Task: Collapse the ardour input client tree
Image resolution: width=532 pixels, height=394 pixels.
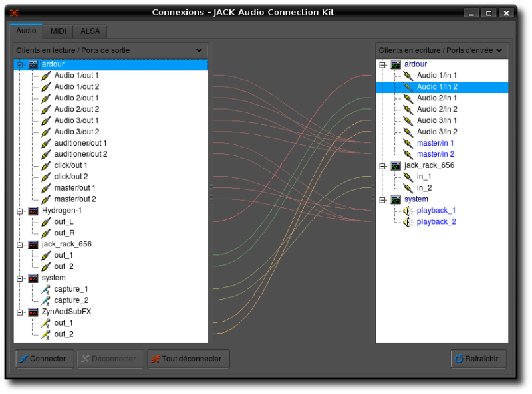Action: point(382,64)
